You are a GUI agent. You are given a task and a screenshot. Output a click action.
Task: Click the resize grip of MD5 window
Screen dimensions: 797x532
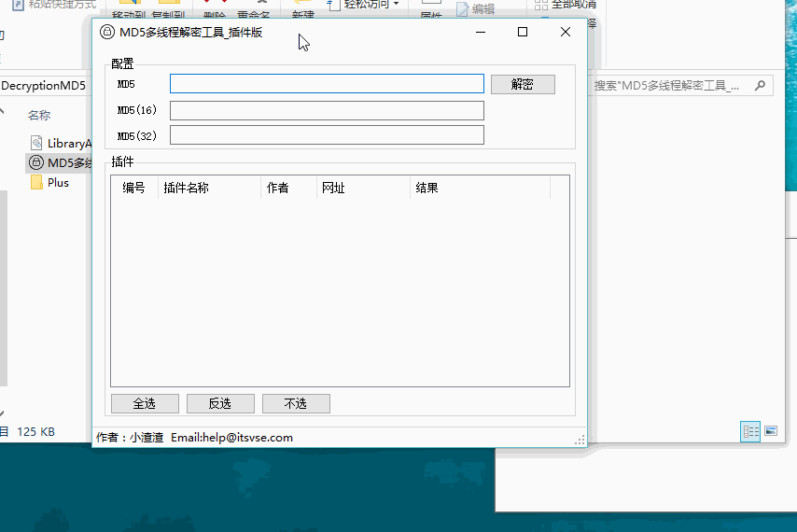click(580, 440)
